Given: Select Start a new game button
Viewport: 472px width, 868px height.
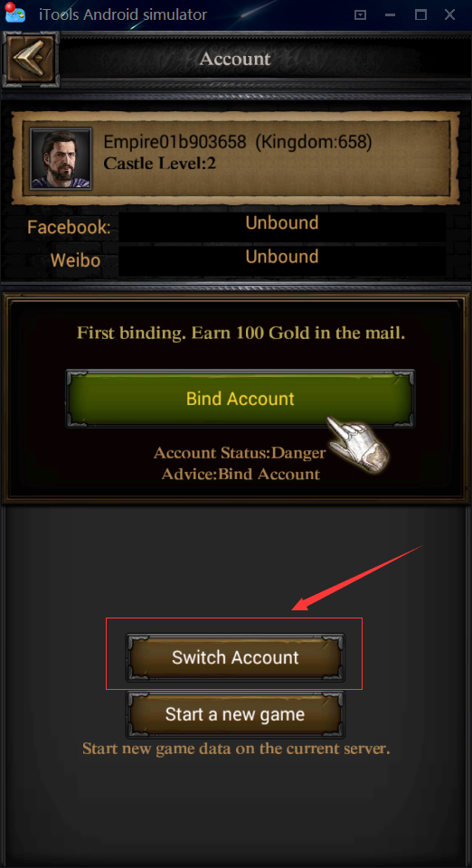Looking at the screenshot, I should point(236,714).
